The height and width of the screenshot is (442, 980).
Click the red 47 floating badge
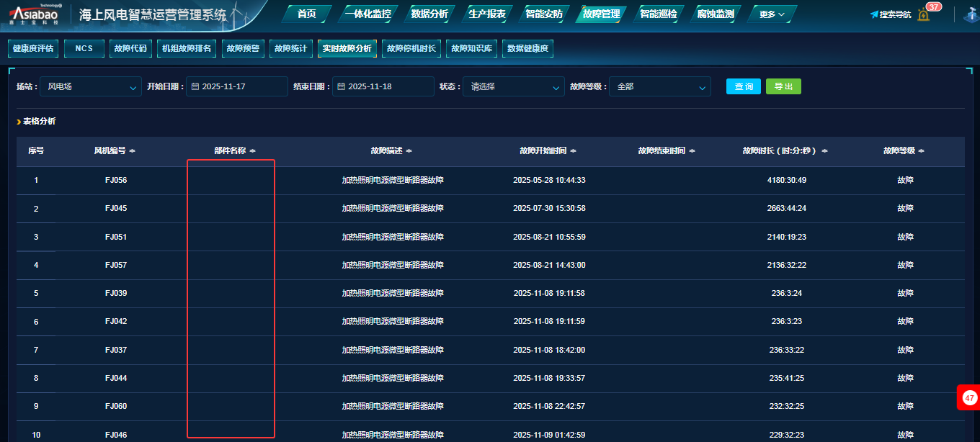[969, 397]
